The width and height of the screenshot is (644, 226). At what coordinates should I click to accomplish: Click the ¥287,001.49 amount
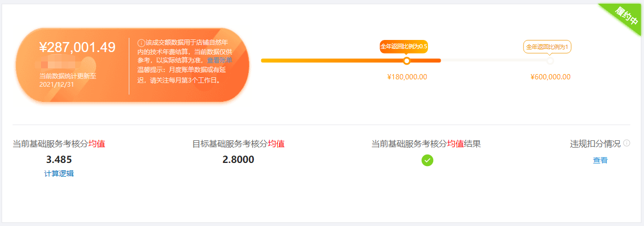pos(77,47)
